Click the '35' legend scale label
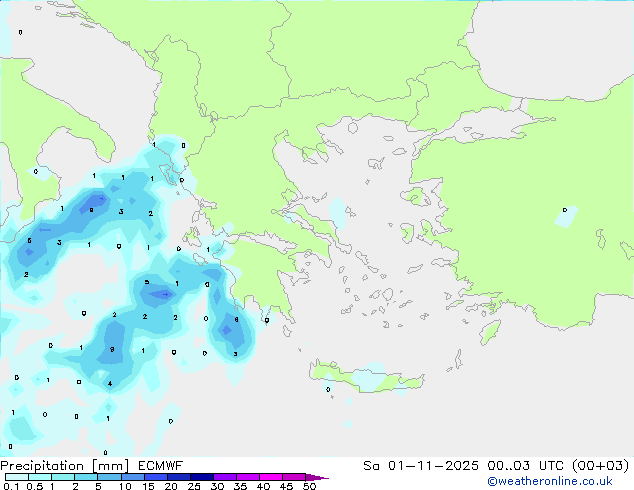The image size is (634, 490). (x=240, y=486)
